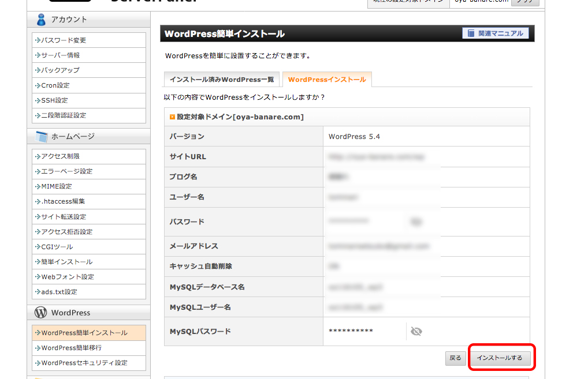
Task: Open 簡単インストール menu item
Action: tap(89, 262)
